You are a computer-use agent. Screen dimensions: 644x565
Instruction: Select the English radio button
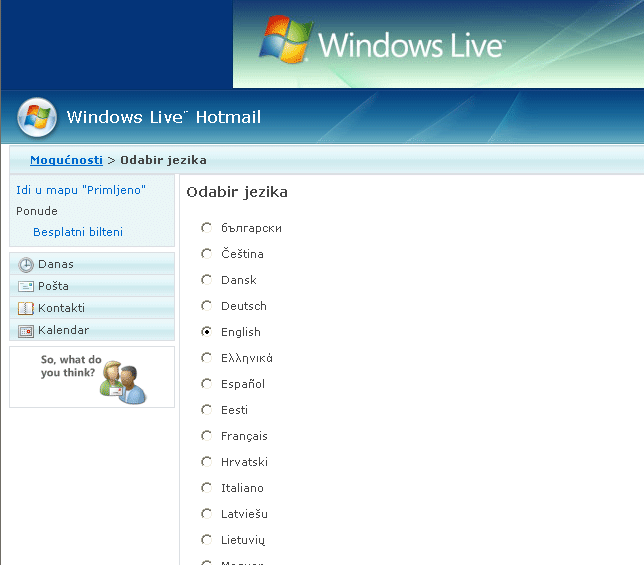coord(207,331)
